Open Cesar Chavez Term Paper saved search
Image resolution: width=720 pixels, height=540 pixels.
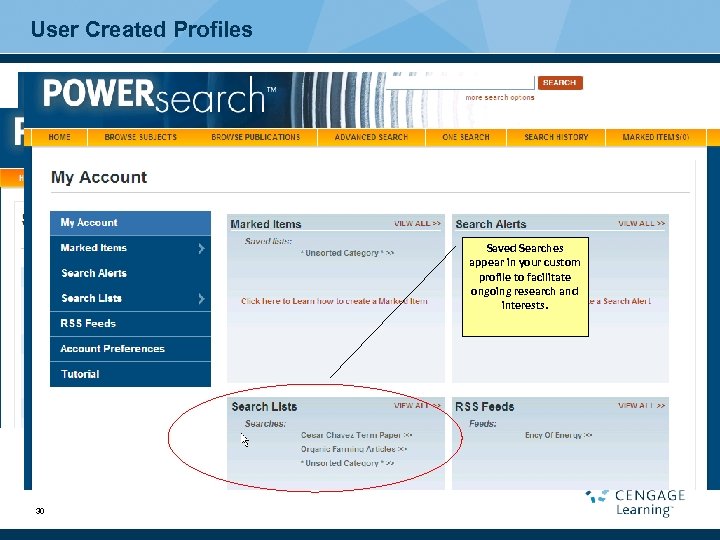coord(357,435)
